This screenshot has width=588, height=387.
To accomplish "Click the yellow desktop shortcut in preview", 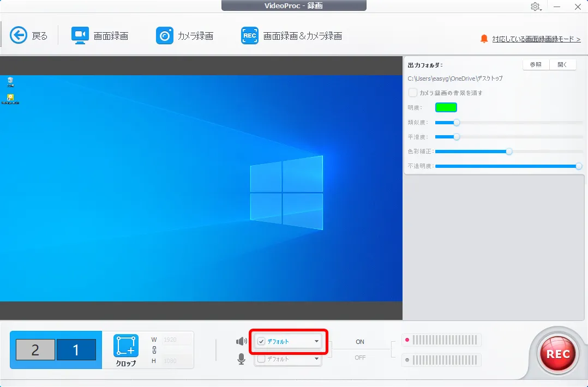I will coord(10,99).
